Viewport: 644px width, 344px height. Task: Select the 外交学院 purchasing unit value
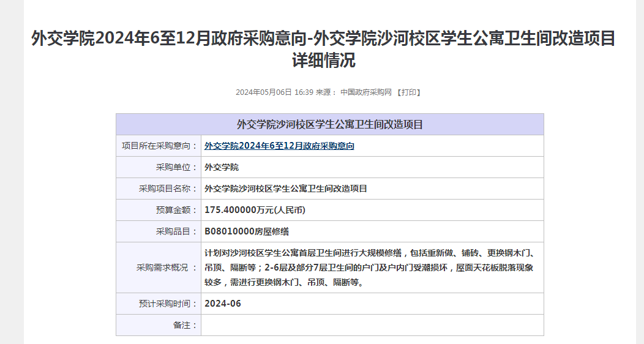coord(222,167)
